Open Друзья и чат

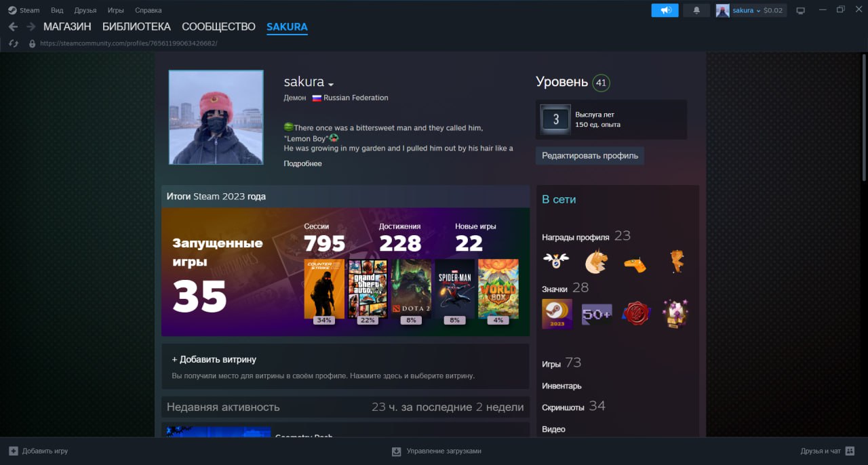821,451
